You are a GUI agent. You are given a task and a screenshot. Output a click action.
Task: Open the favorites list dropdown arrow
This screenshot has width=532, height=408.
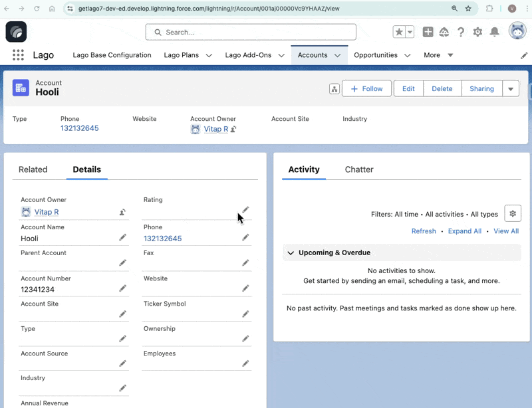pyautogui.click(x=410, y=32)
